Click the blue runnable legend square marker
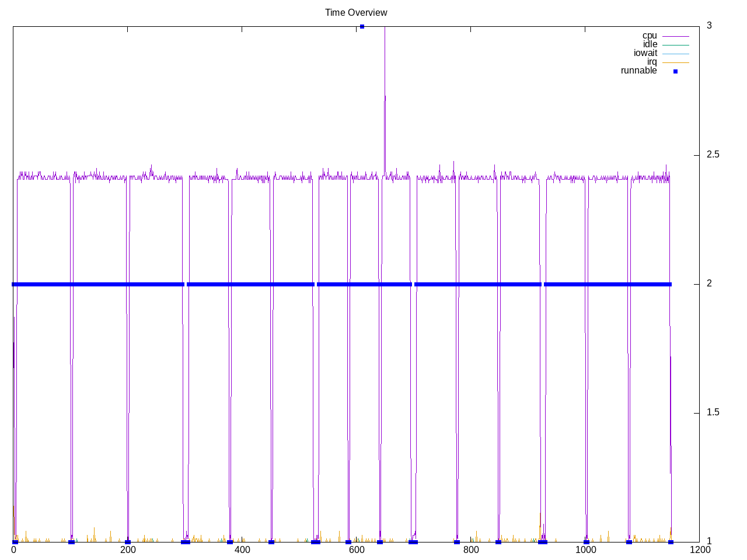 pos(675,71)
